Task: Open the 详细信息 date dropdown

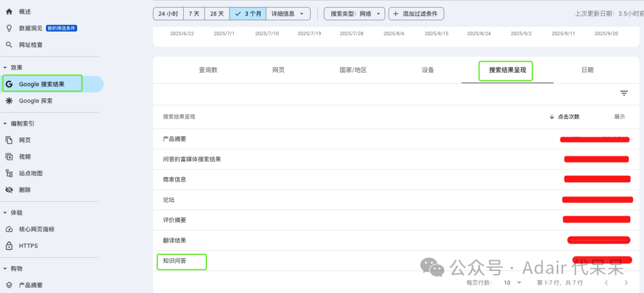Action: [x=288, y=14]
